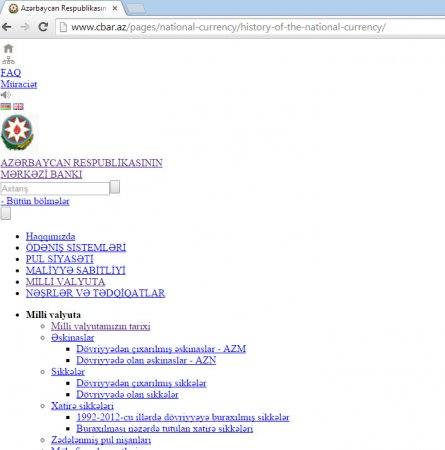This screenshot has height=450, width=445.
Task: Click the Axtarış search field
Action: (55, 188)
